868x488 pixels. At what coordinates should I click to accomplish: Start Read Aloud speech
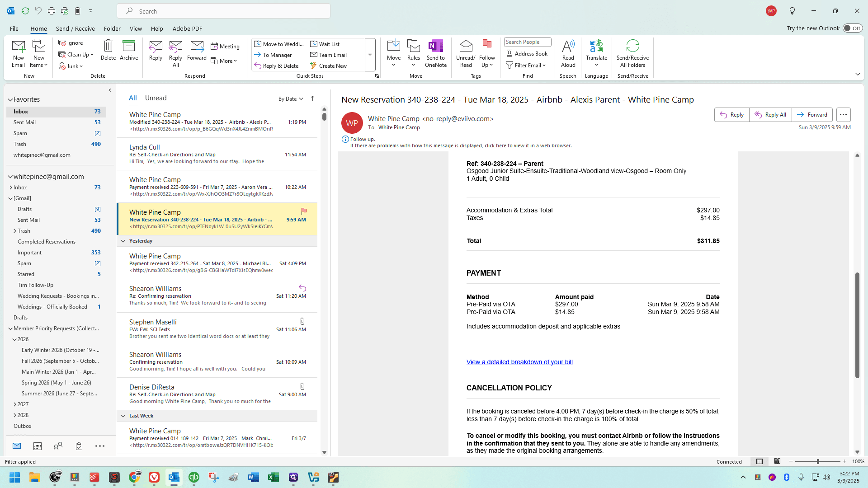pyautogui.click(x=568, y=53)
